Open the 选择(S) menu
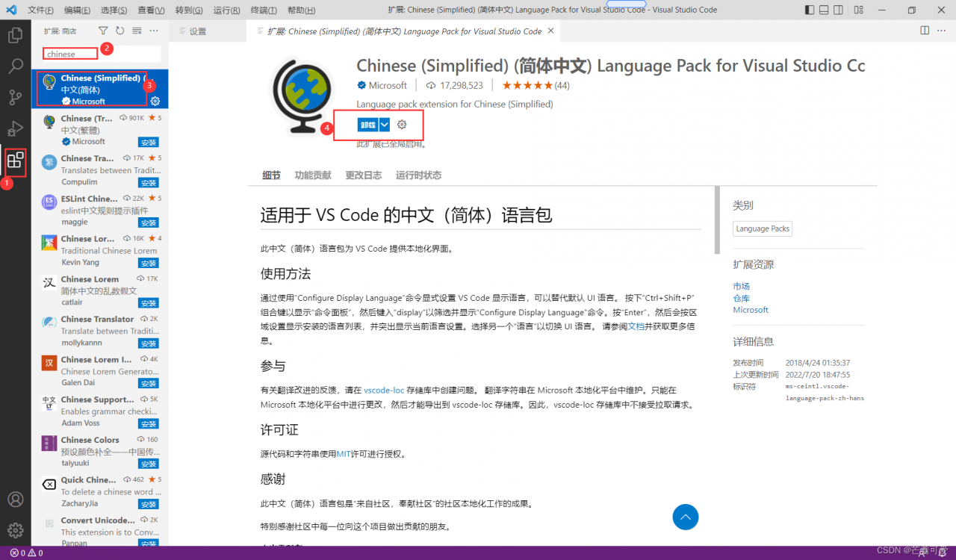956x560 pixels. point(114,10)
